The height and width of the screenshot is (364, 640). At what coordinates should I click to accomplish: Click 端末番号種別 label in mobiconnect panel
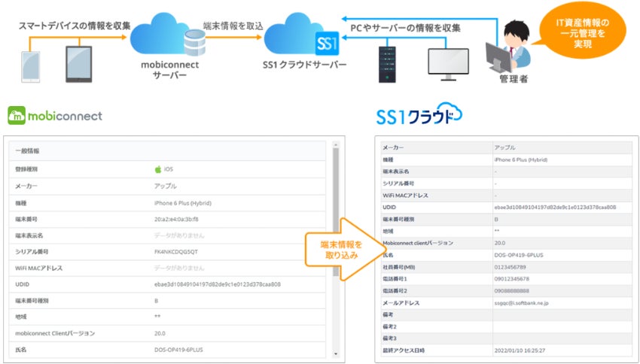tap(32, 301)
